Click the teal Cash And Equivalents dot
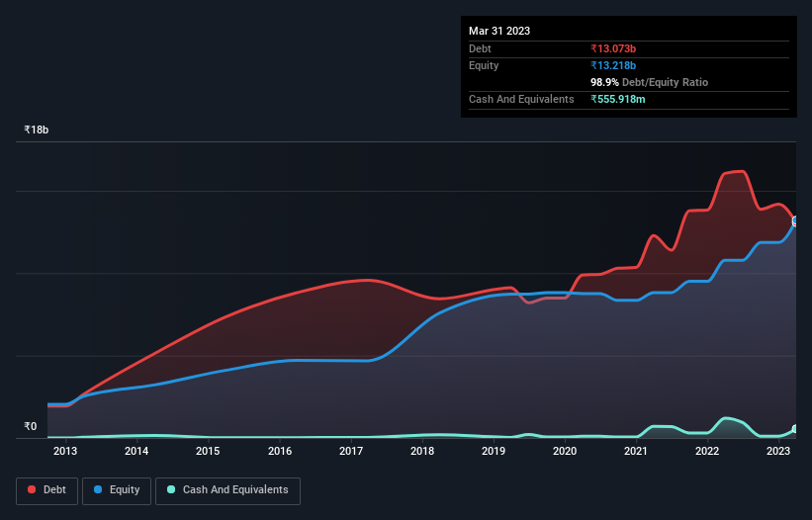This screenshot has height=520, width=812. (x=171, y=489)
